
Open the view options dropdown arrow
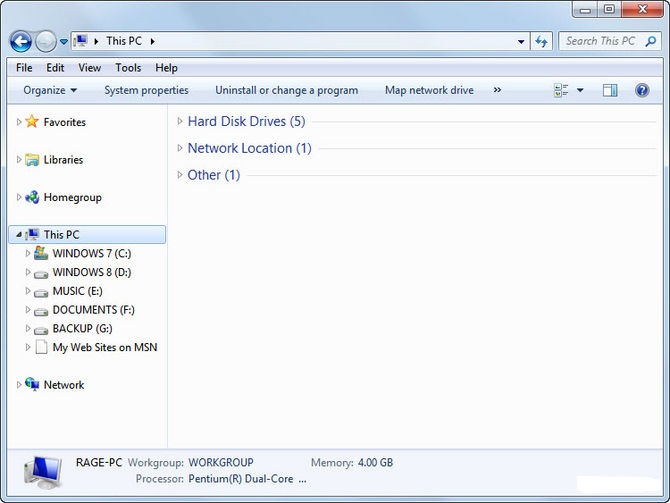coord(580,90)
